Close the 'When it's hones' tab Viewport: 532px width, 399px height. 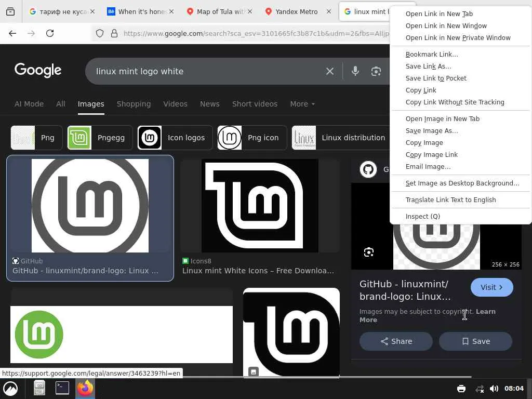tap(171, 11)
